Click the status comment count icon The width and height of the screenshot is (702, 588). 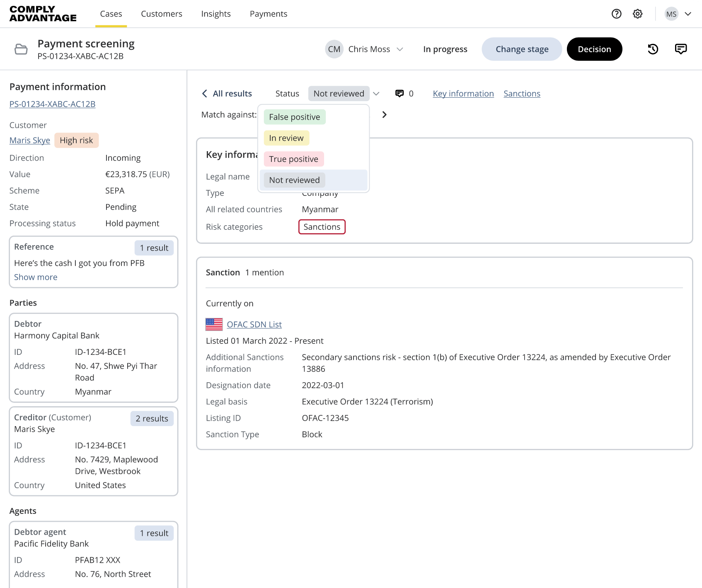399,94
